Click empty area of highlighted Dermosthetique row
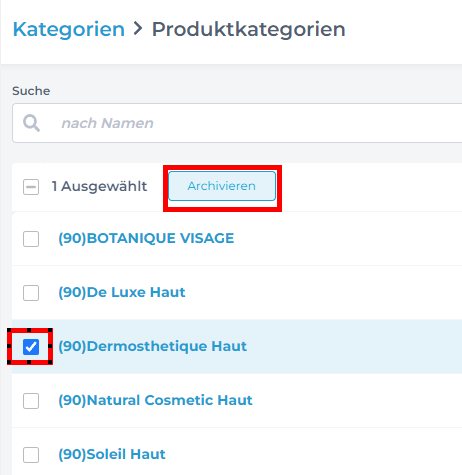 tap(353, 346)
